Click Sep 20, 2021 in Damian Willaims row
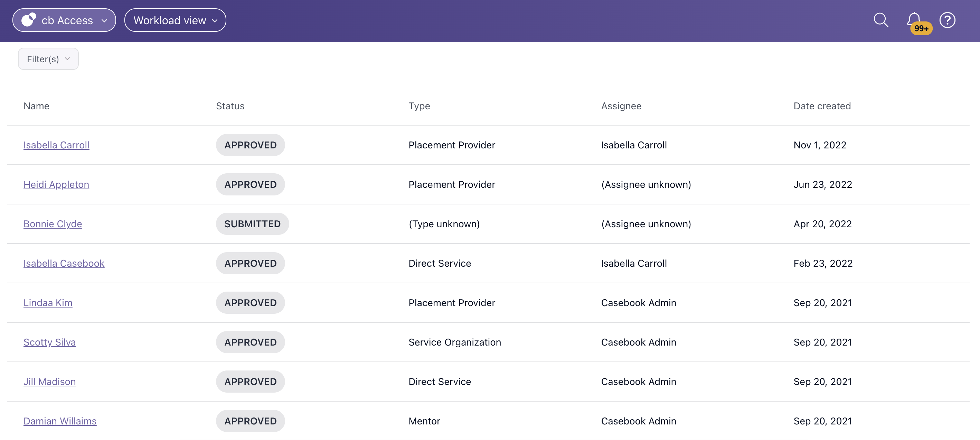Screen dimensions: 980x440 point(823,421)
